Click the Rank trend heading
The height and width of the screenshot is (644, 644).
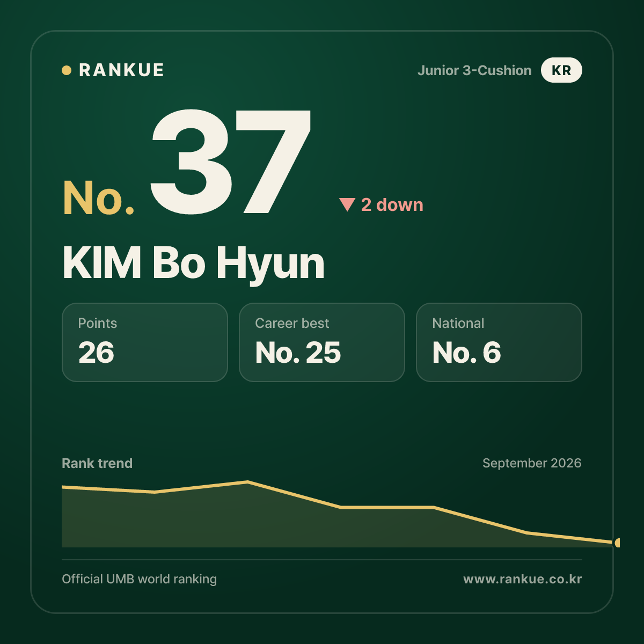click(x=97, y=463)
